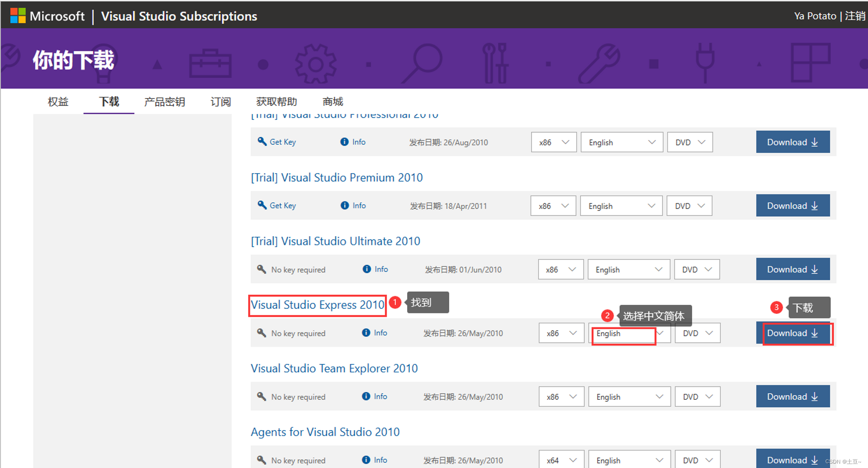The image size is (868, 468).
Task: Open Visual Studio Express 2010 link
Action: 318,305
